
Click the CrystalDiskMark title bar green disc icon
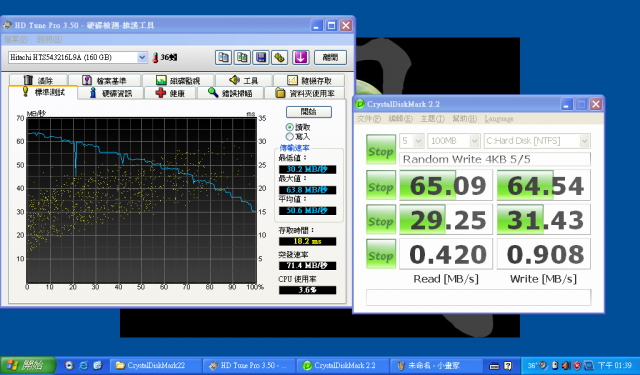pyautogui.click(x=360, y=104)
